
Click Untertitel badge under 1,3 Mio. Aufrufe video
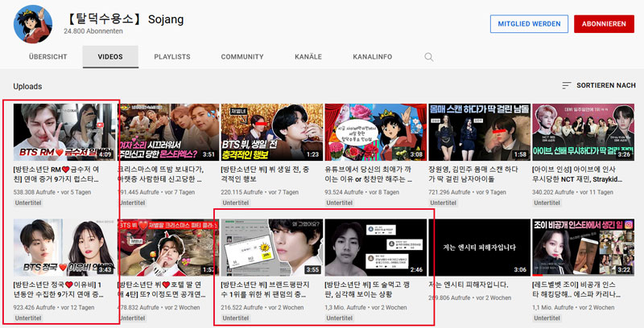(x=340, y=318)
